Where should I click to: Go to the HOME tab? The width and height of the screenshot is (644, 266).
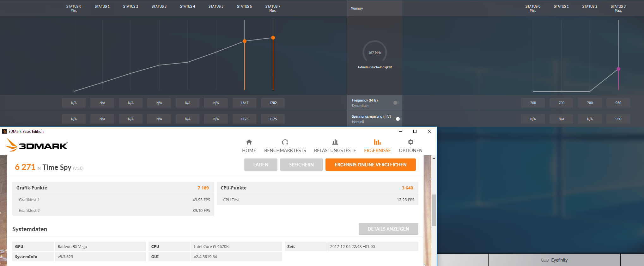(x=249, y=151)
